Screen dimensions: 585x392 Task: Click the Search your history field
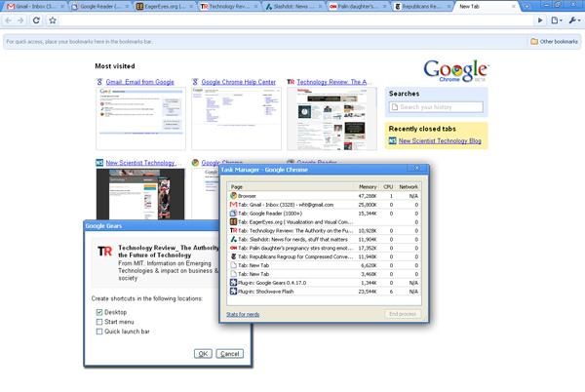pyautogui.click(x=436, y=107)
